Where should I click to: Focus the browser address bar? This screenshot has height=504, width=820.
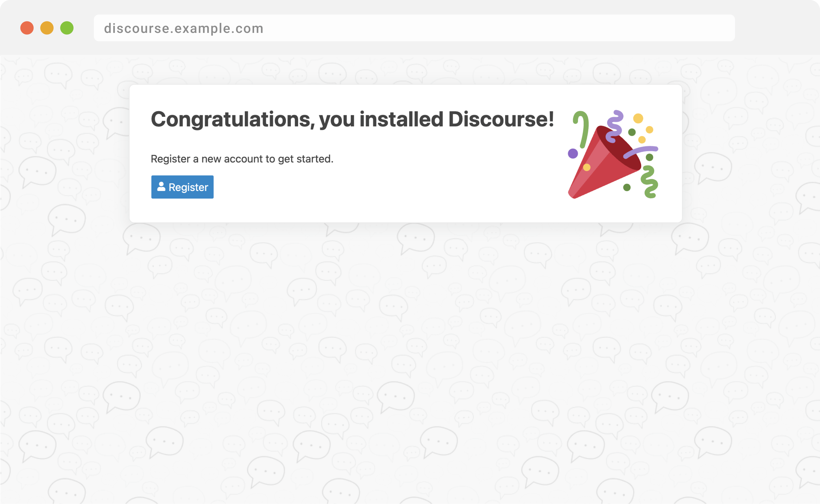[467, 28]
